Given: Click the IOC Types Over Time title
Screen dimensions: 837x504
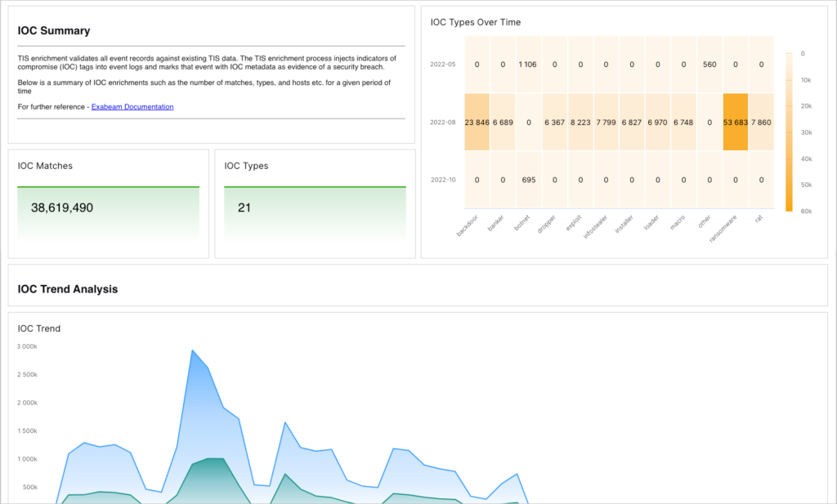Looking at the screenshot, I should click(476, 22).
